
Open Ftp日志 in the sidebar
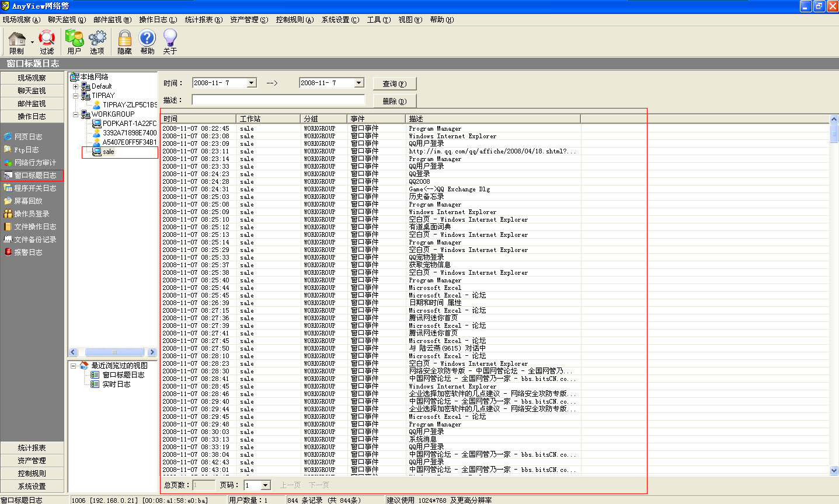click(22, 150)
